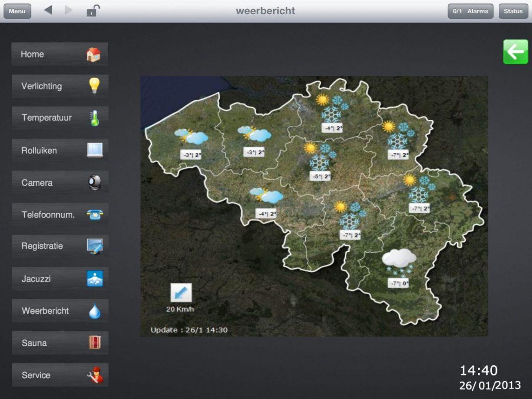532x399 pixels.
Task: Click the Service technician icon
Action: point(94,375)
